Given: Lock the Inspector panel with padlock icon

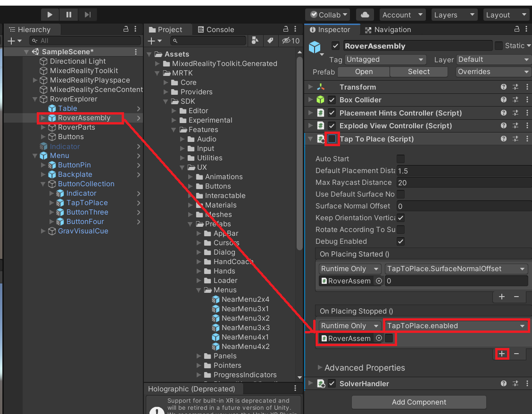Looking at the screenshot, I should click(x=517, y=29).
